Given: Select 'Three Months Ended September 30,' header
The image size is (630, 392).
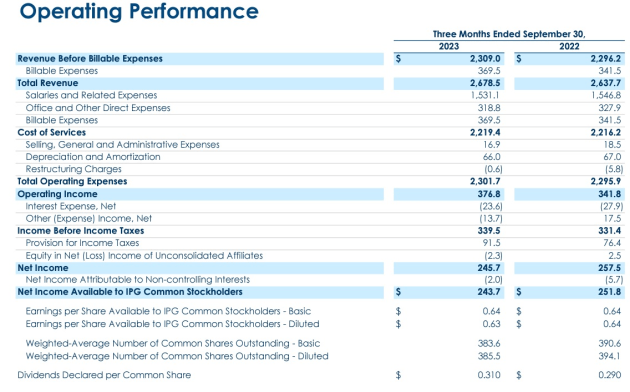Looking at the screenshot, I should tap(509, 34).
